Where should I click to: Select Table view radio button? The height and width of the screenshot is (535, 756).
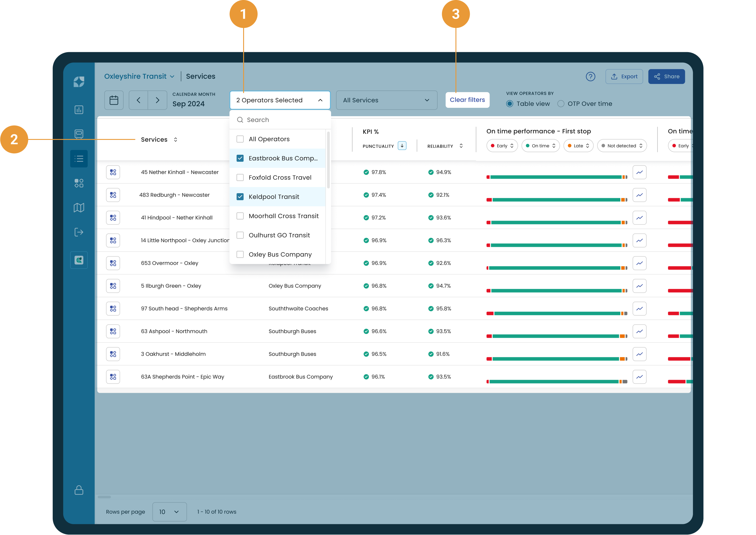point(510,104)
